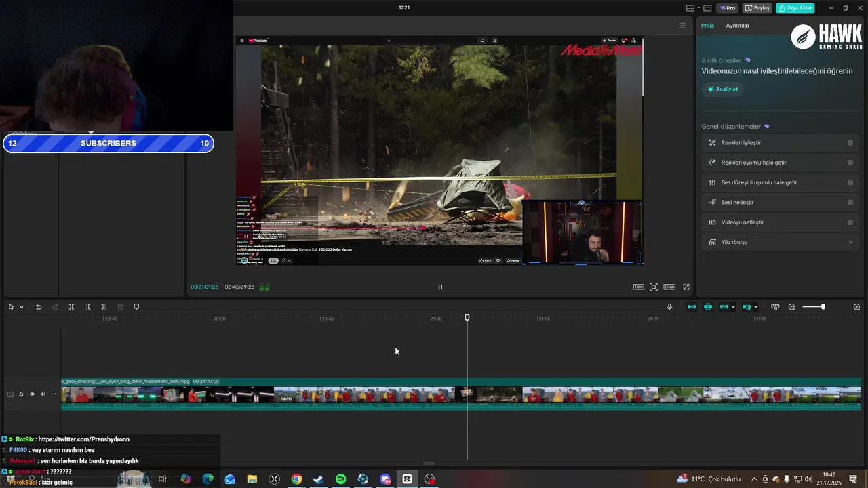Image resolution: width=868 pixels, height=488 pixels.
Task: Click the audio level meter icon
Action: [264, 287]
